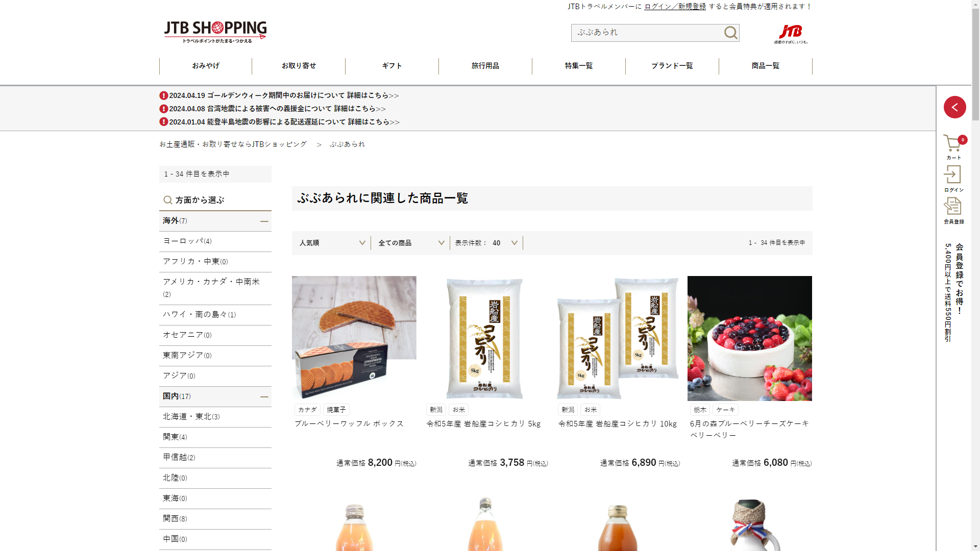Viewport: 980px width, 551px height.
Task: Click the ログイン／新規登録 link
Action: pyautogui.click(x=675, y=6)
